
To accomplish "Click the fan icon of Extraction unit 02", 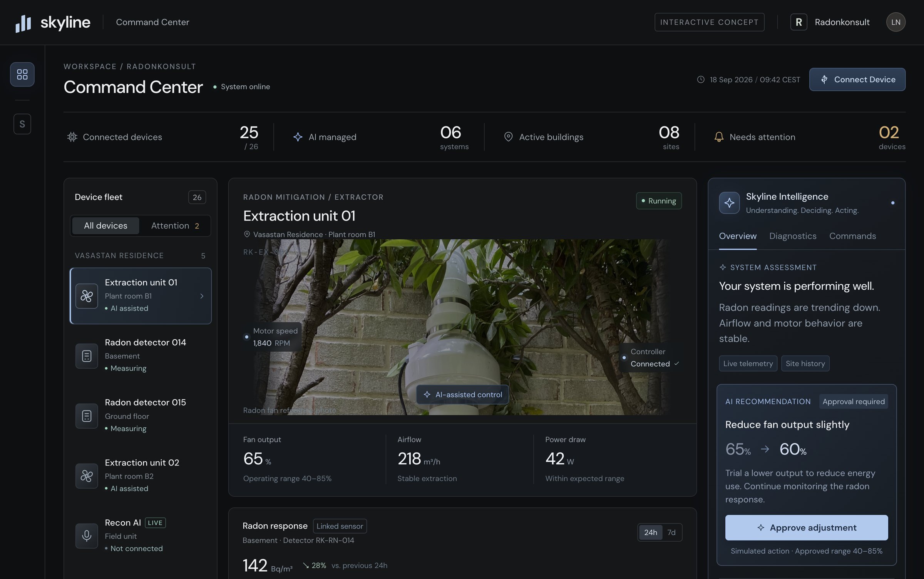I will (87, 476).
